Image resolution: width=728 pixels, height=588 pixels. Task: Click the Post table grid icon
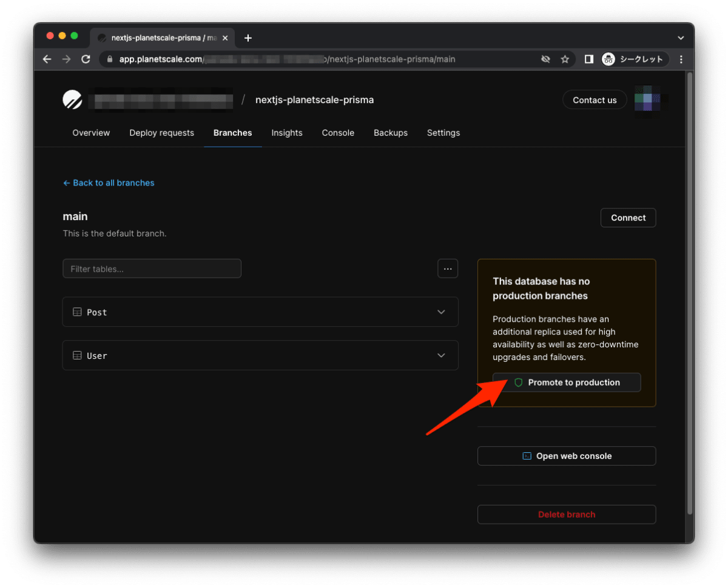coord(77,312)
